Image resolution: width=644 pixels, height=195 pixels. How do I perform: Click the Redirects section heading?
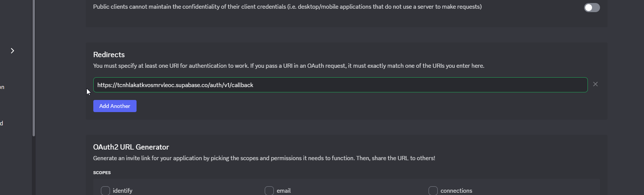(x=109, y=55)
